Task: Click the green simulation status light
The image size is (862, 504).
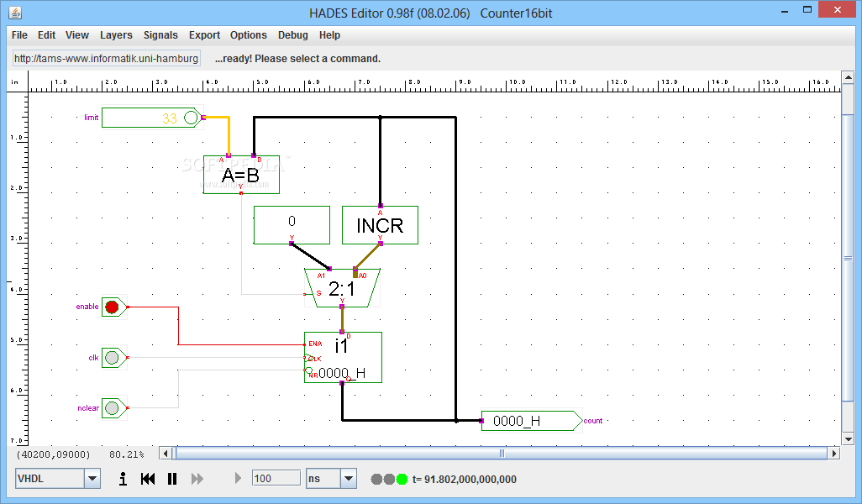Action: (402, 480)
